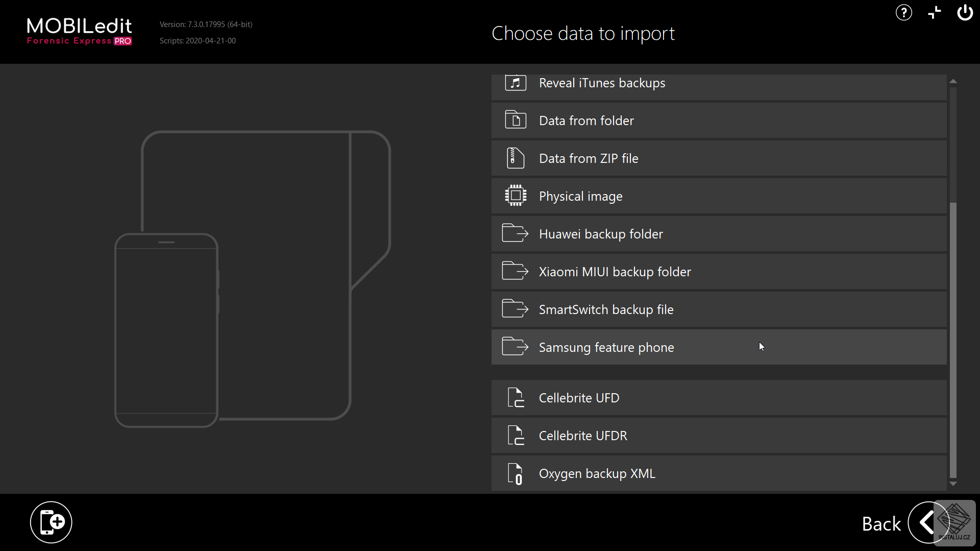Image resolution: width=980 pixels, height=551 pixels.
Task: Click the add new phone icon
Action: point(51,522)
